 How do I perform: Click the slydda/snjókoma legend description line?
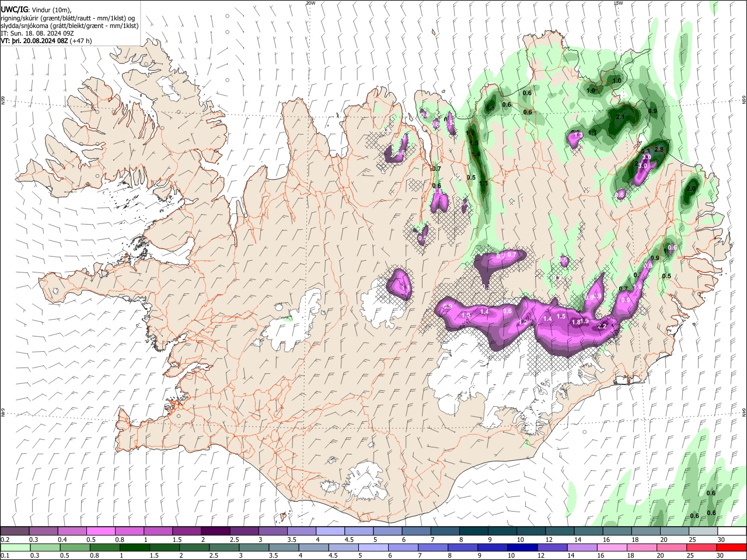point(69,26)
